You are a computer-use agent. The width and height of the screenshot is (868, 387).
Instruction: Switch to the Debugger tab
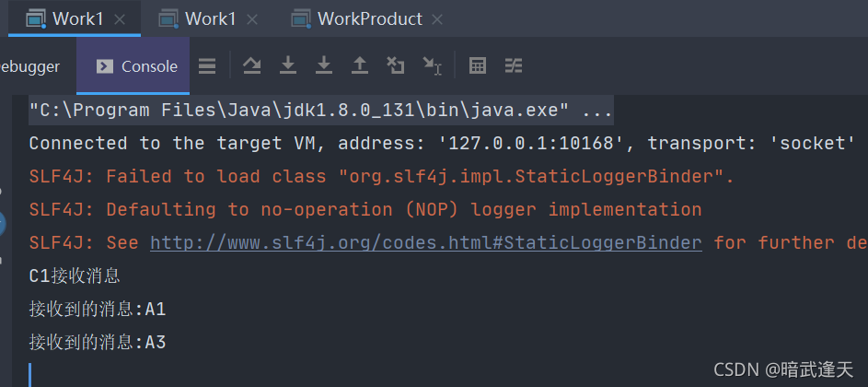29,66
